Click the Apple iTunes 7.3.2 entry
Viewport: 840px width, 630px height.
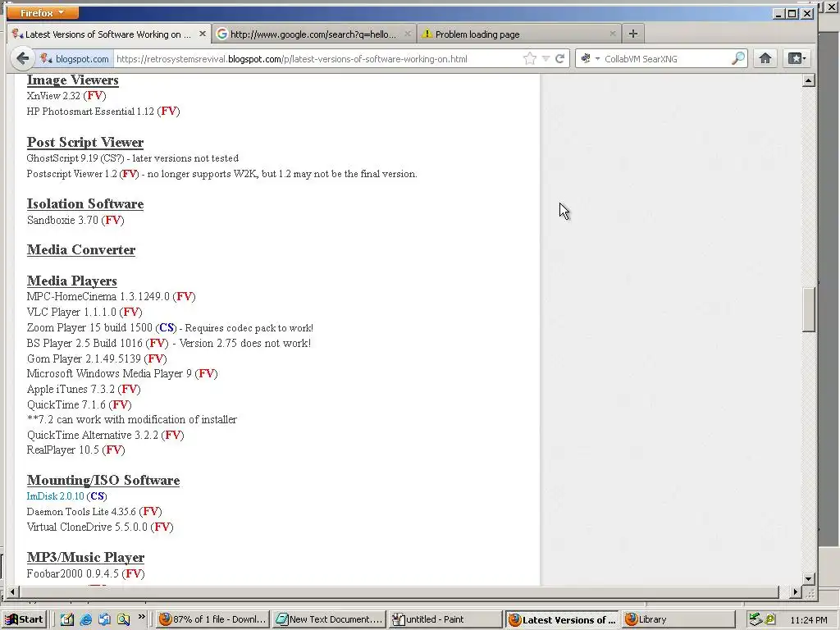(84, 389)
